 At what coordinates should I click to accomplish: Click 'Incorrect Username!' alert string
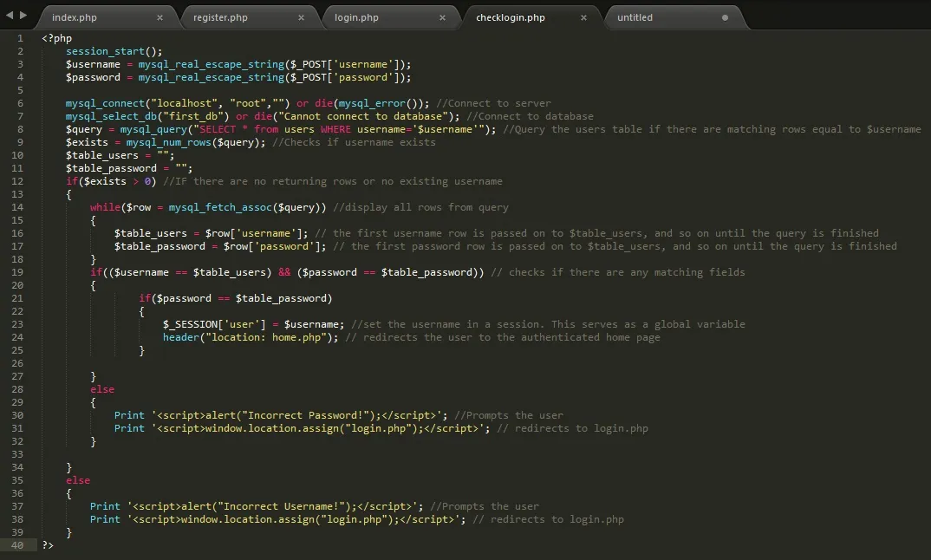[281, 506]
